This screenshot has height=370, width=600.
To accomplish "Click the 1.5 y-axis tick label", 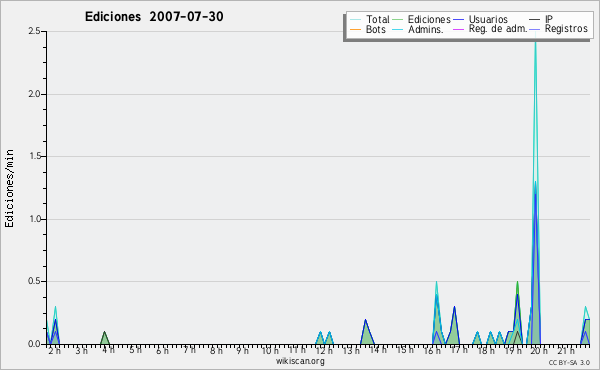I will click(34, 156).
